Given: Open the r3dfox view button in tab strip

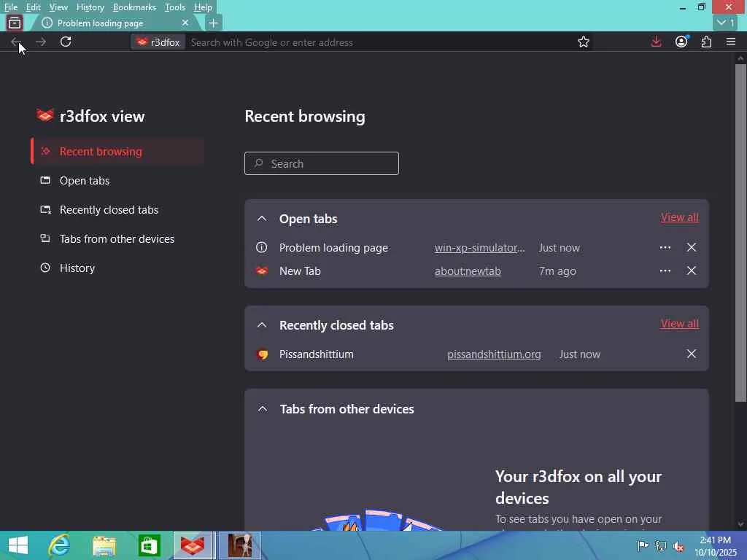Looking at the screenshot, I should point(15,23).
